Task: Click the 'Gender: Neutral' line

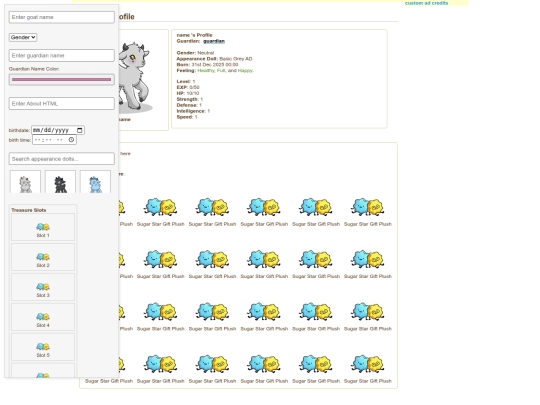Action: tap(195, 53)
